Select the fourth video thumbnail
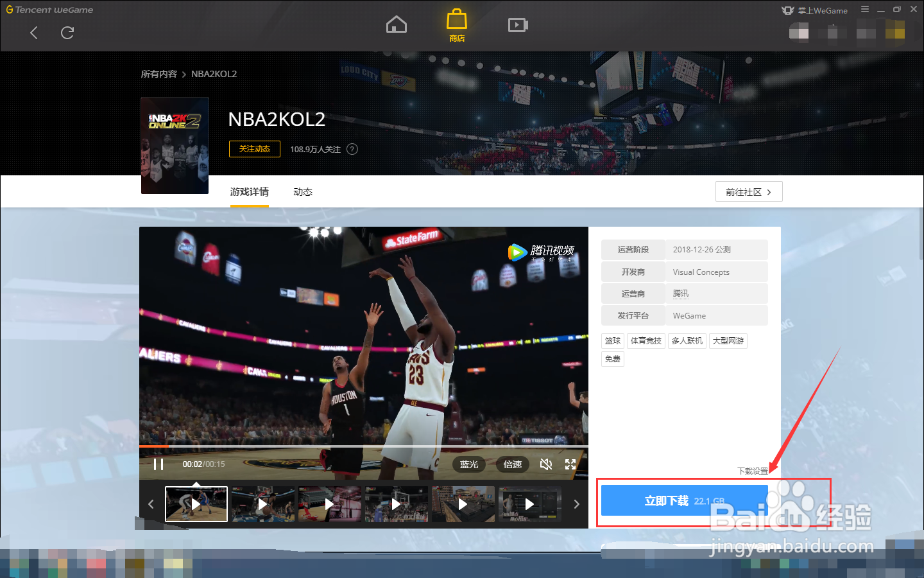The image size is (924, 578). click(397, 504)
